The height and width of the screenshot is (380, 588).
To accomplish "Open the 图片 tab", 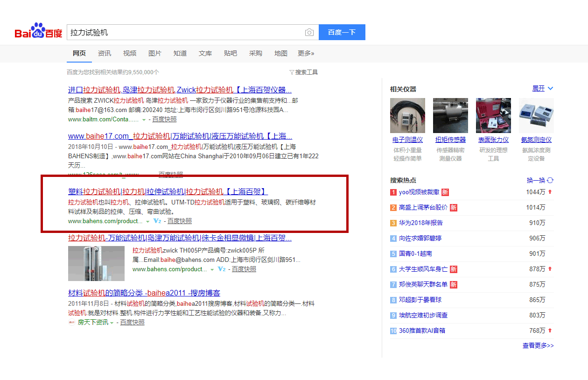I will [155, 53].
